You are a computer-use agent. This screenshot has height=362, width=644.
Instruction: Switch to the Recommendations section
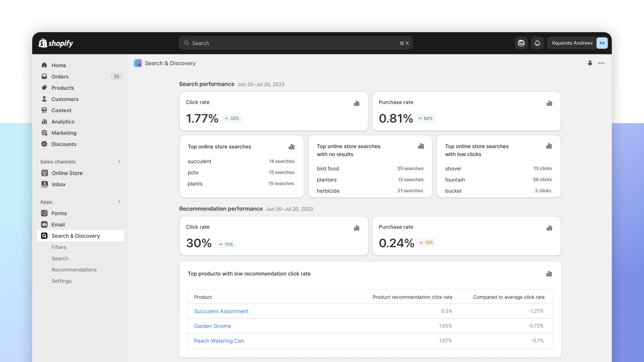pos(74,269)
